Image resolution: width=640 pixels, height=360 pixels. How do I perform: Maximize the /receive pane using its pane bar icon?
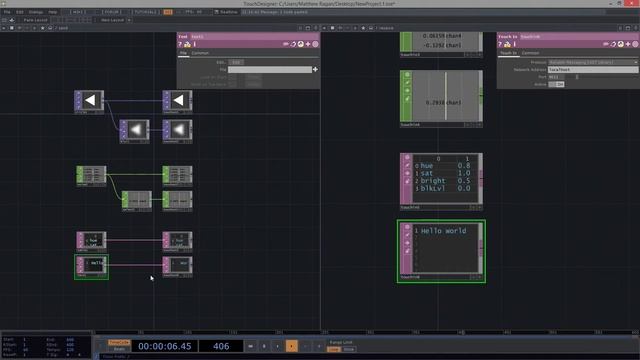[628, 28]
